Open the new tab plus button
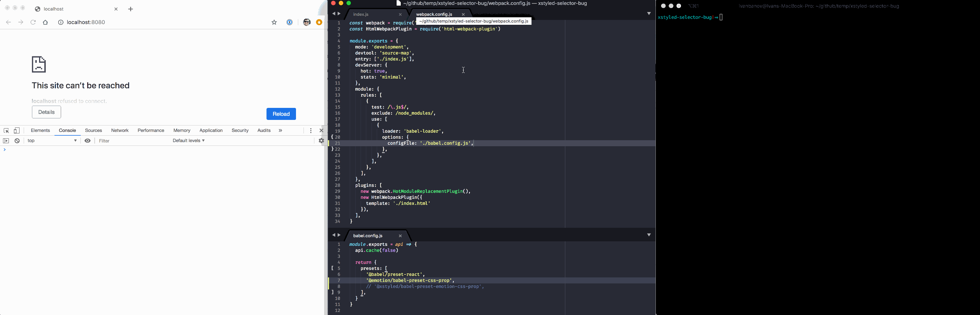This screenshot has height=315, width=980. point(131,9)
